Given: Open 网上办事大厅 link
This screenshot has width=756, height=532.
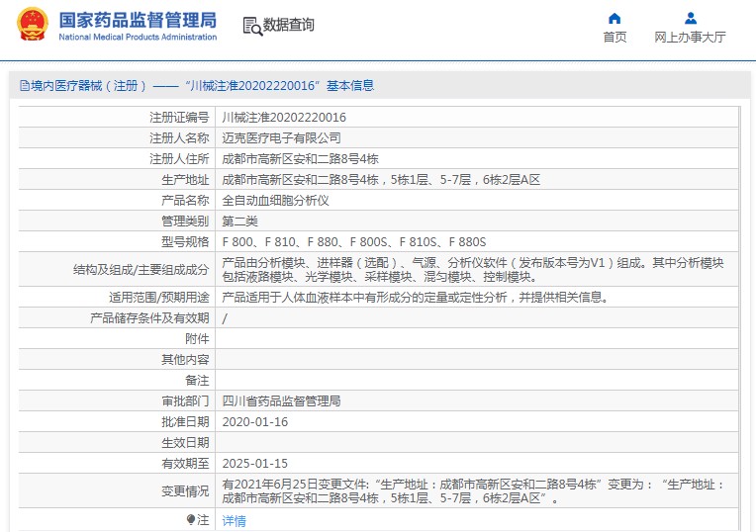Looking at the screenshot, I should point(690,38).
